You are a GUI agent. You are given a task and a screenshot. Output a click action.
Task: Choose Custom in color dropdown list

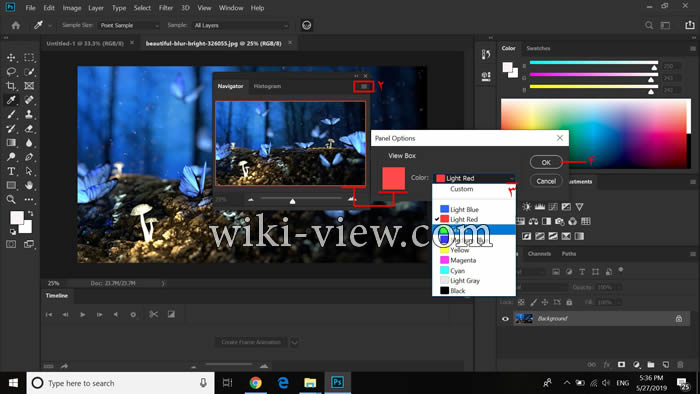(474, 189)
